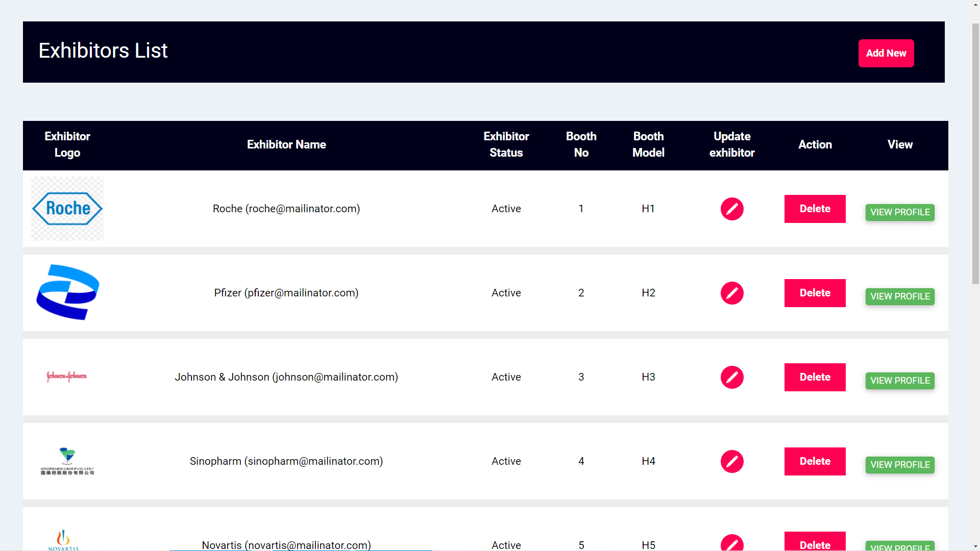Viewport: 980px width, 551px height.
Task: Click the Booth No column header
Action: (x=580, y=145)
